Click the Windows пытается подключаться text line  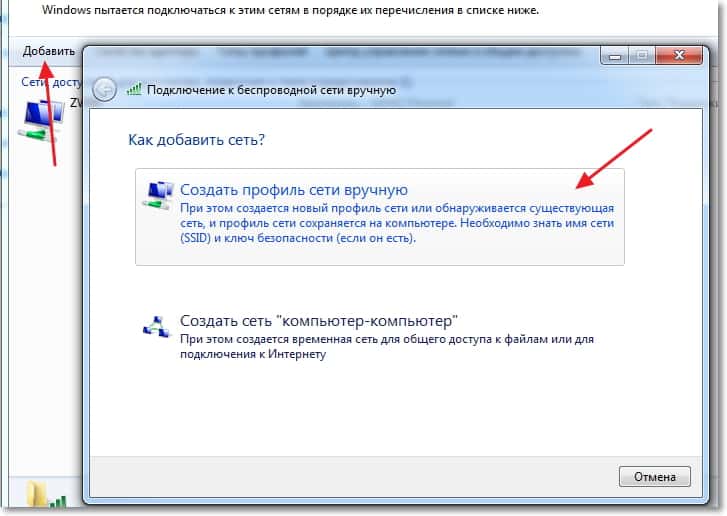(x=290, y=10)
